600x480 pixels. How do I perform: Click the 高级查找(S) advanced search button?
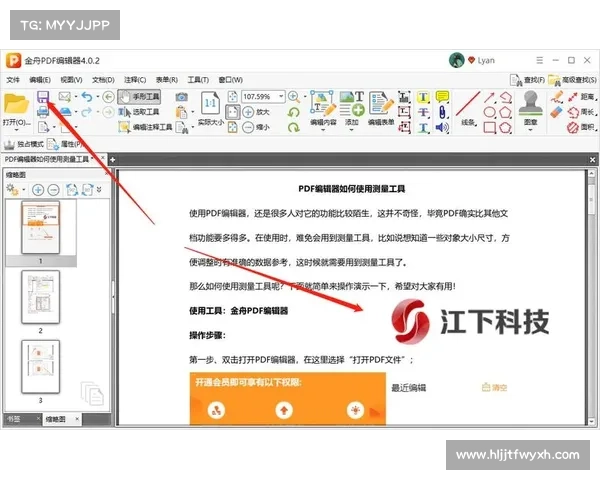pos(572,80)
